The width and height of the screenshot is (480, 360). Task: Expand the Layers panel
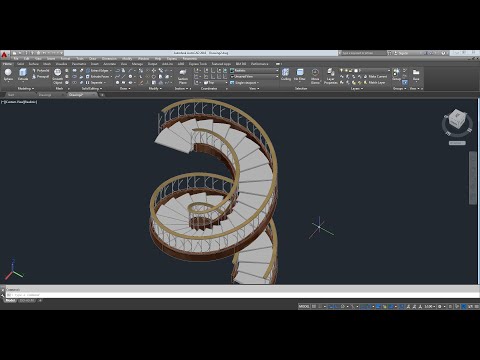[357, 89]
